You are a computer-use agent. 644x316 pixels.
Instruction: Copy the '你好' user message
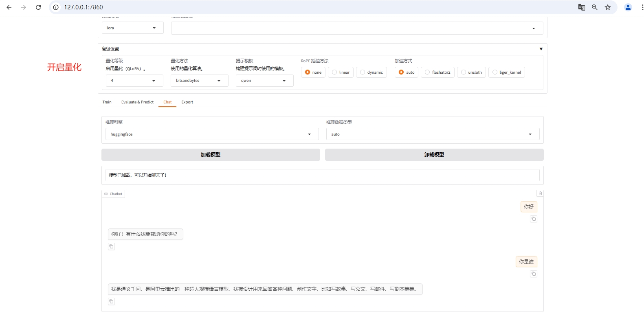coord(533,219)
